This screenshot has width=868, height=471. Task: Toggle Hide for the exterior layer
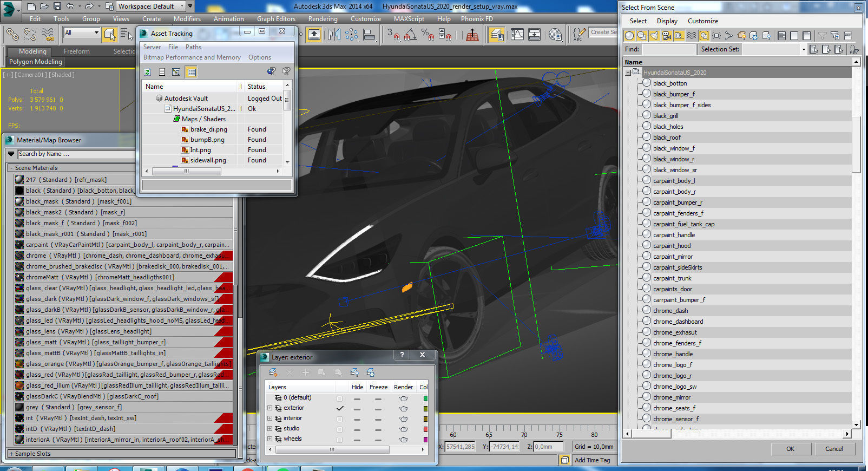(357, 408)
